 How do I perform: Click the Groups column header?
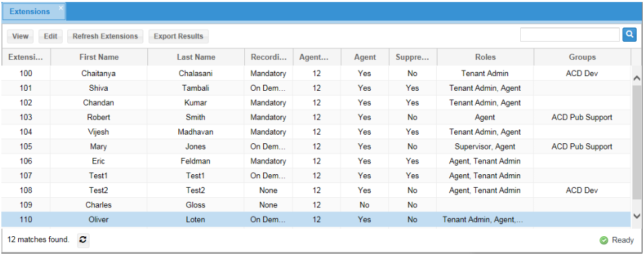point(582,57)
